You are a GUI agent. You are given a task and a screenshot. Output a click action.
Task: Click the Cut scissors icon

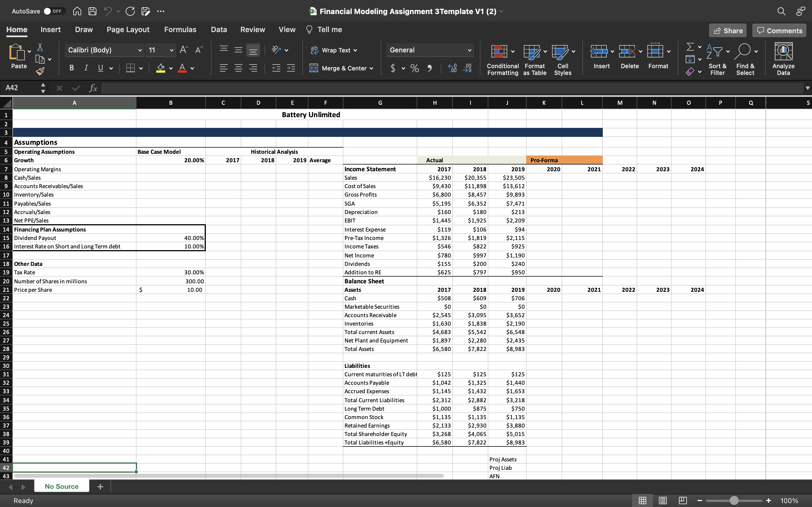point(40,47)
